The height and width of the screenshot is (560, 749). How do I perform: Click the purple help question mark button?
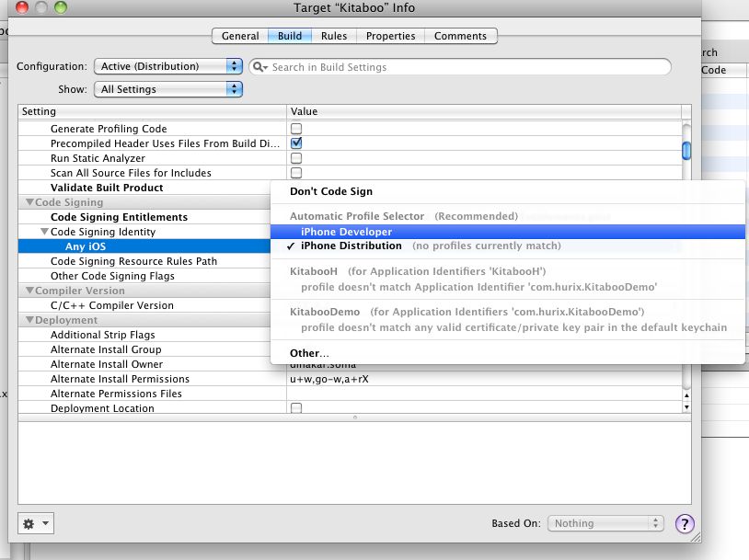tap(685, 524)
